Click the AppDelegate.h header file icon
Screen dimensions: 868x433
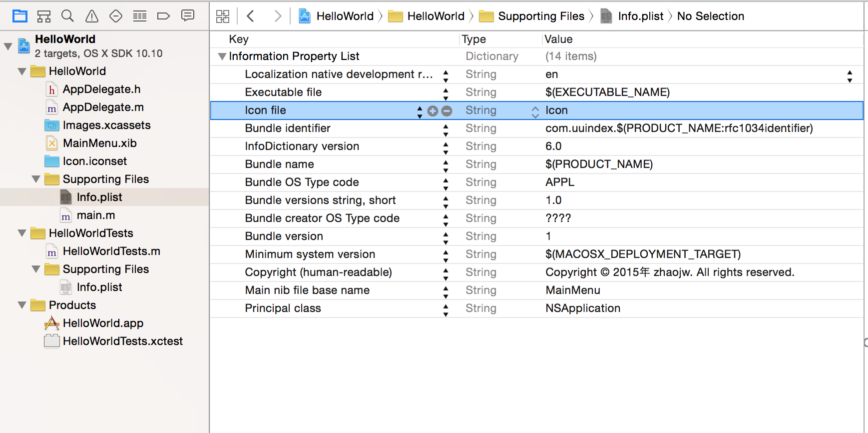tap(52, 89)
